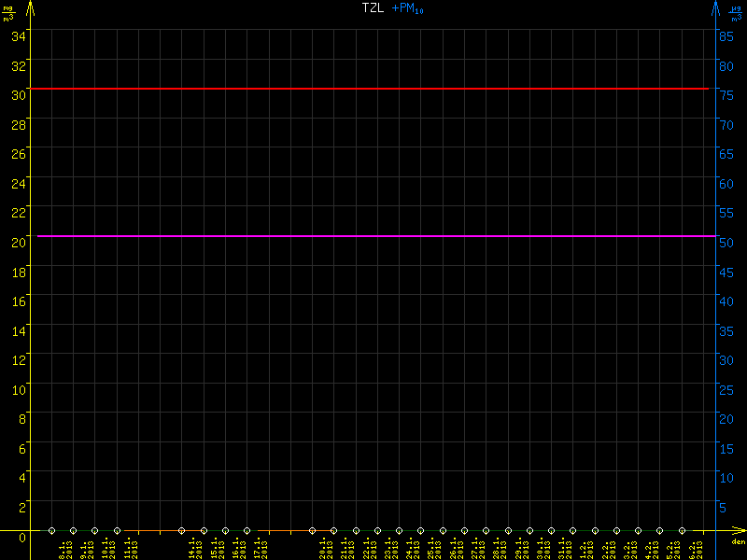Image resolution: width=747 pixels, height=560 pixels.
Task: Select the last data point marker on the right
Action: (682, 531)
